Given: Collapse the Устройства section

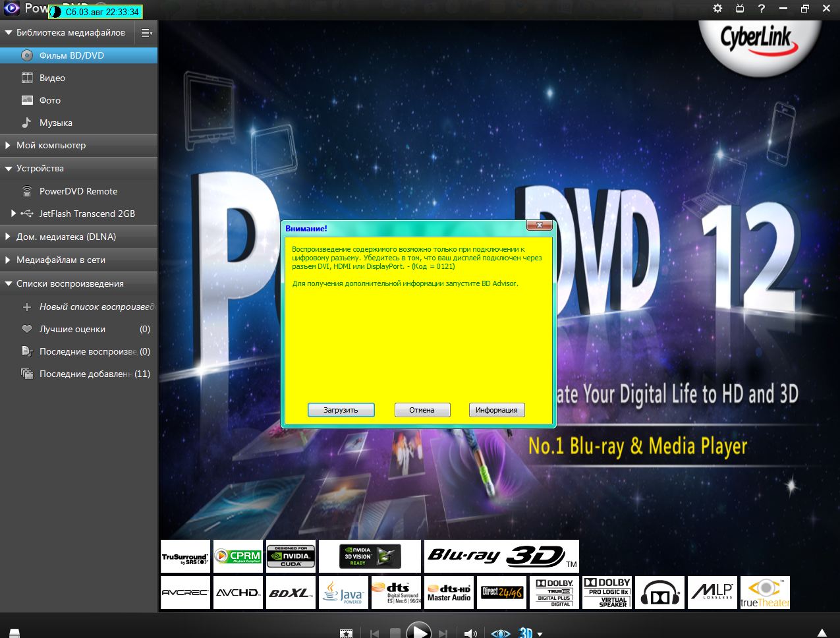Looking at the screenshot, I should pos(9,168).
